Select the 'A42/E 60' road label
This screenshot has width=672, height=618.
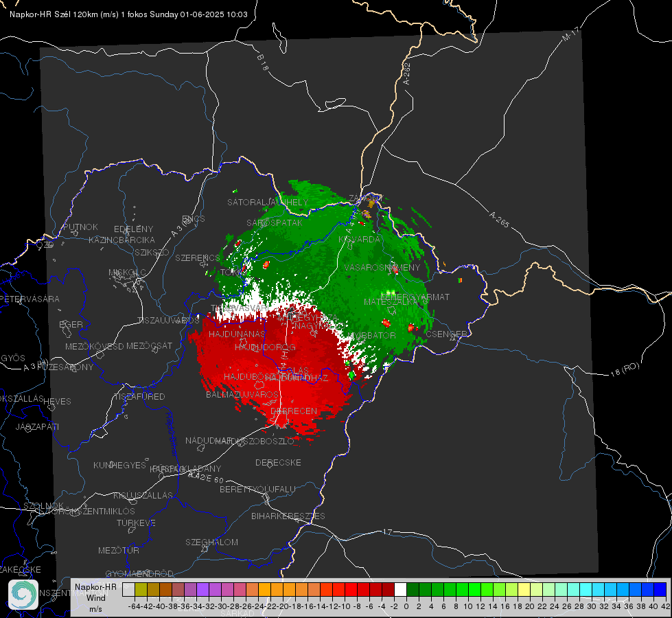[206, 477]
